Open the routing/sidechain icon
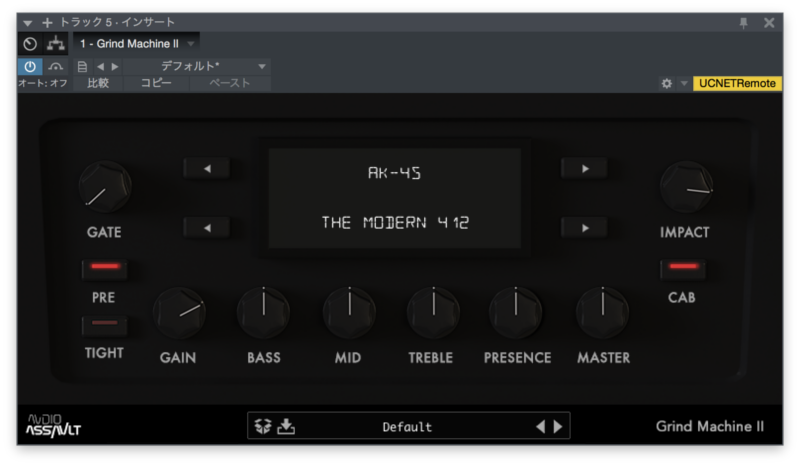Image resolution: width=800 pixels, height=466 pixels. (56, 44)
